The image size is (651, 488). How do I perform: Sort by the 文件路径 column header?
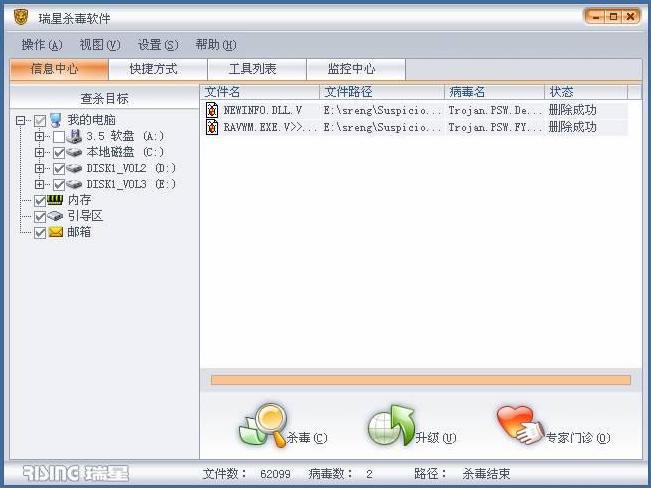tap(382, 92)
